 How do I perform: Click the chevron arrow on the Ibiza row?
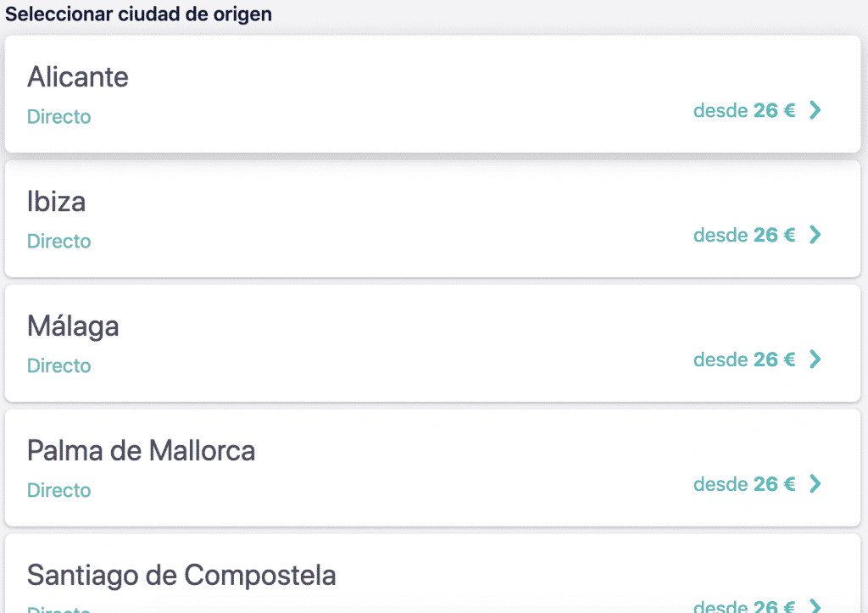(x=815, y=235)
